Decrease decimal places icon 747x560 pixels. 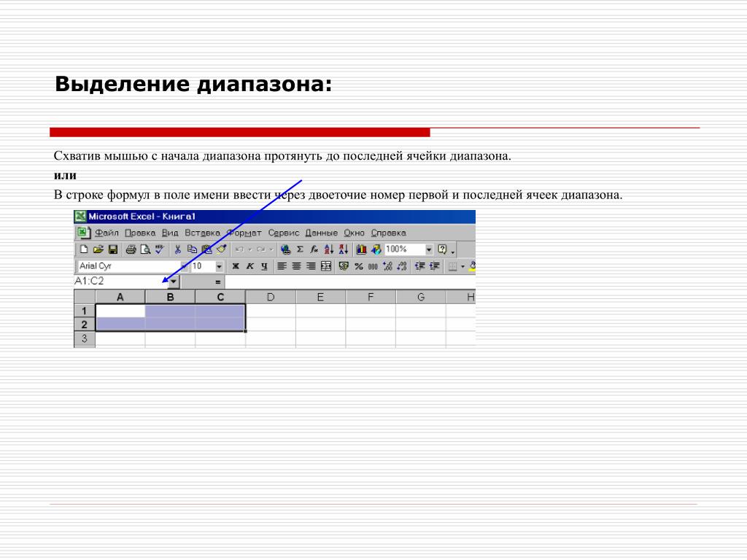(x=402, y=266)
